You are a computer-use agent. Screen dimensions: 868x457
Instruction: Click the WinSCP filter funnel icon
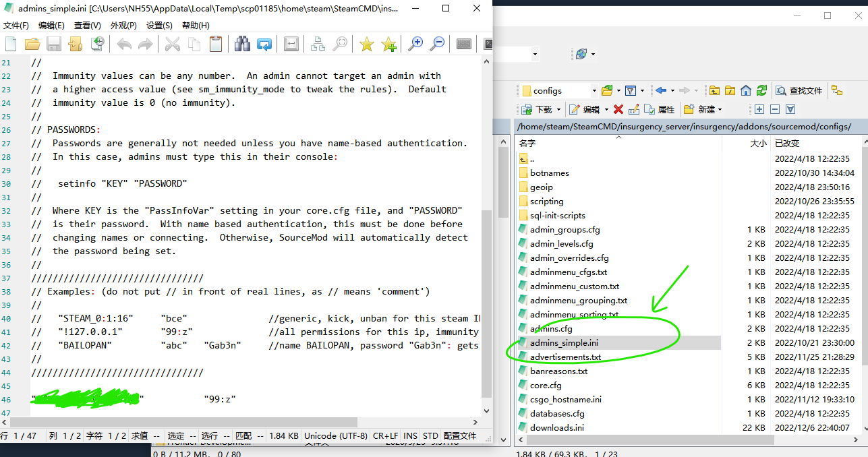(x=630, y=90)
